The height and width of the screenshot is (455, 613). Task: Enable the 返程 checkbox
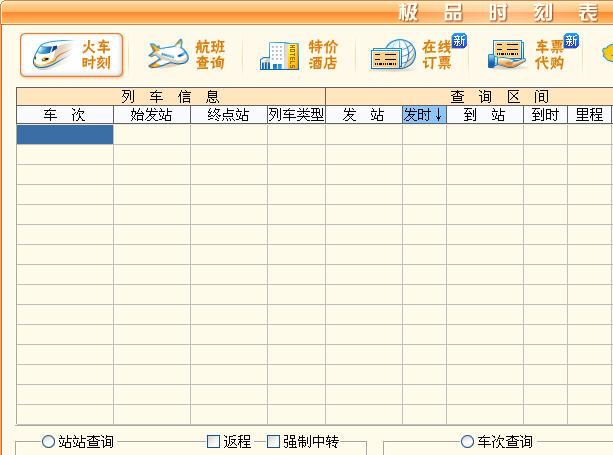point(213,442)
